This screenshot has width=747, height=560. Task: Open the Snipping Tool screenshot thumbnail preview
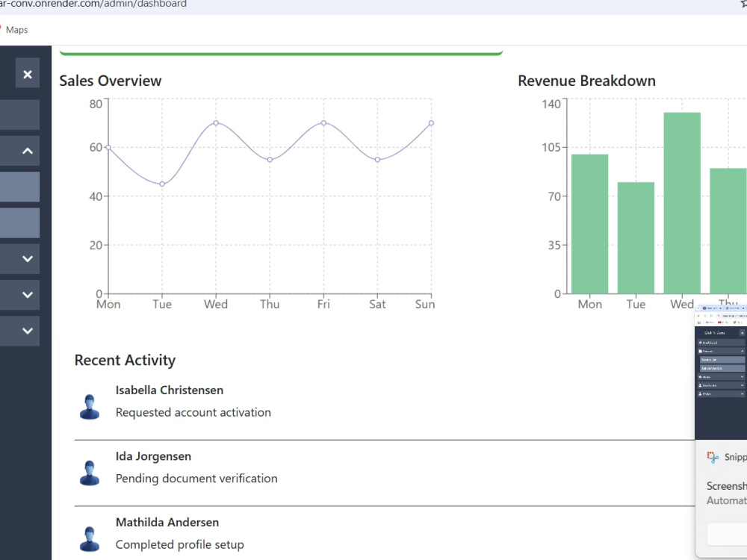pyautogui.click(x=721, y=373)
